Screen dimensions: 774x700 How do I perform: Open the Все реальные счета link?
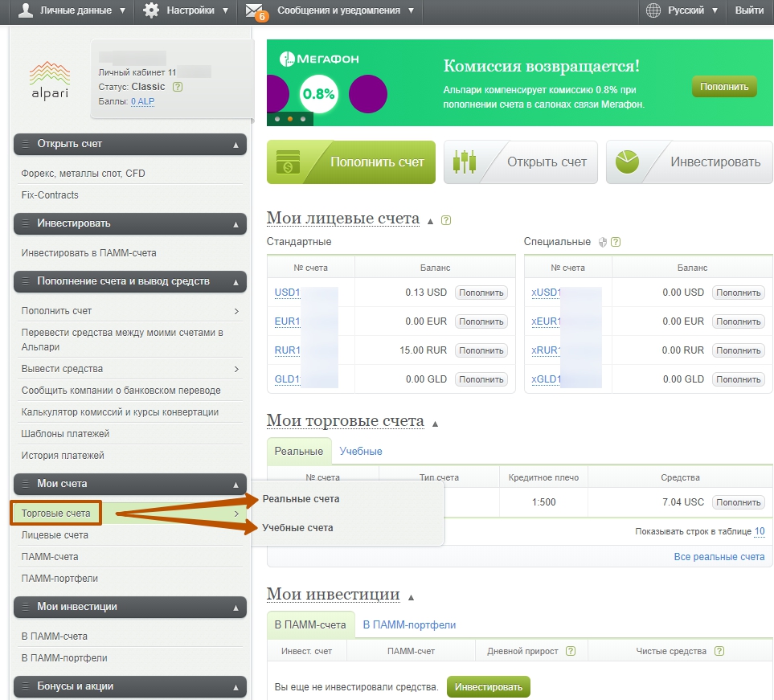[719, 557]
